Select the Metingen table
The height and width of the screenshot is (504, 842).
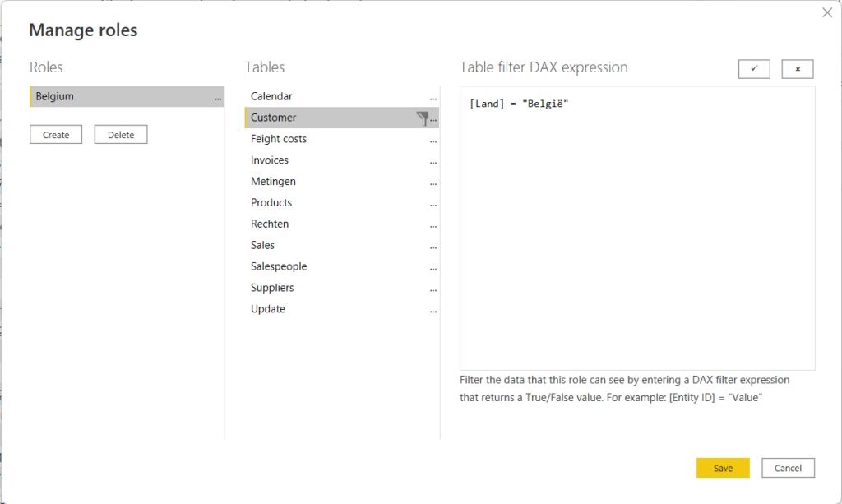coord(273,182)
